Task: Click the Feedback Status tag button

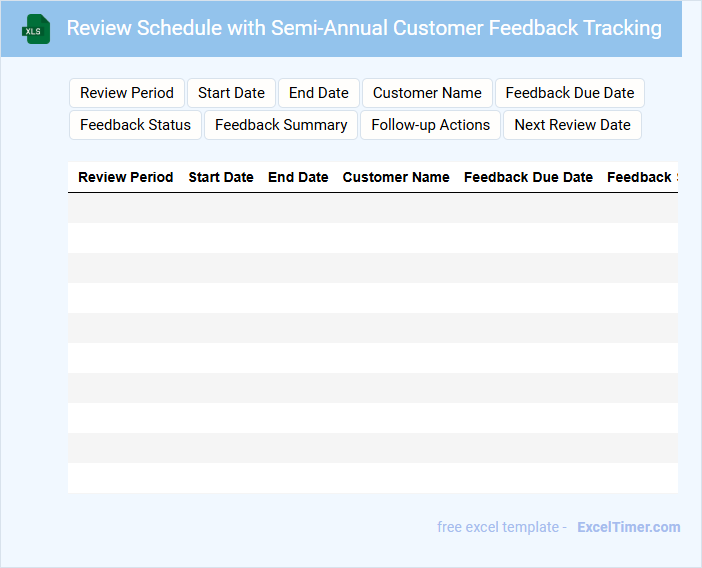Action: (135, 125)
